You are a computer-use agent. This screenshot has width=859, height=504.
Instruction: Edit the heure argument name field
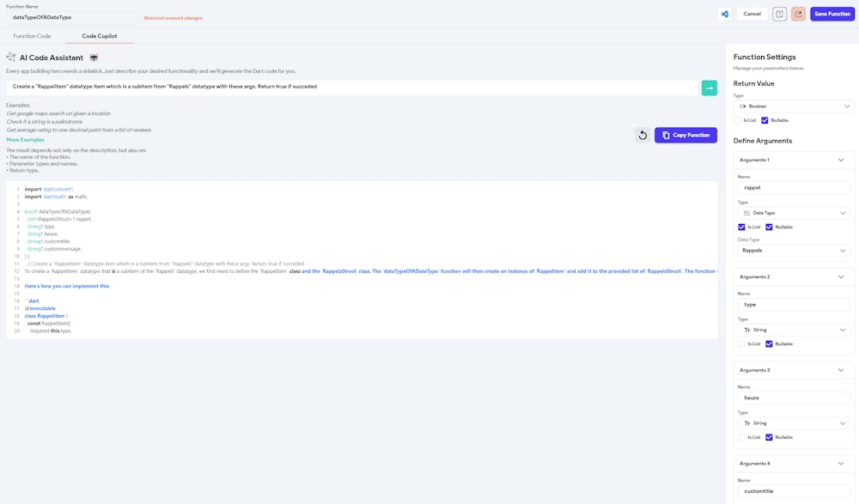[x=794, y=398]
